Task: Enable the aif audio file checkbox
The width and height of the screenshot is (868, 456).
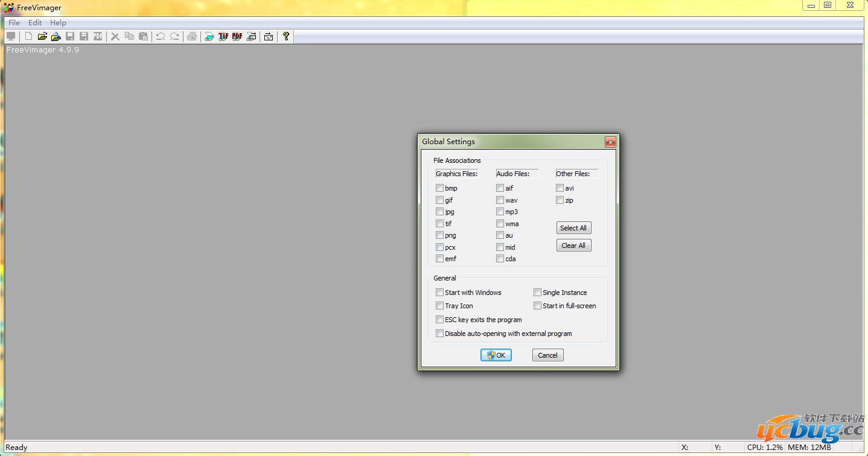Action: [500, 188]
